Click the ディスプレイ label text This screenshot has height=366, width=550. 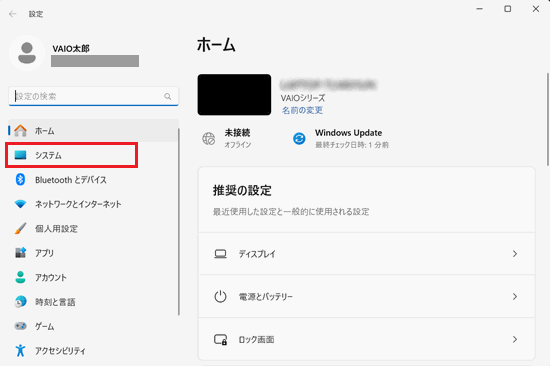click(x=257, y=254)
